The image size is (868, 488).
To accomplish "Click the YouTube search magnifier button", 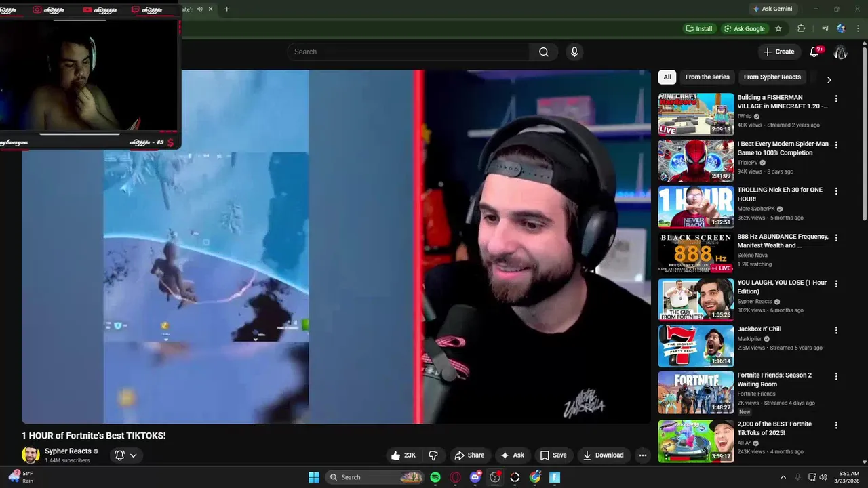I will pos(544,52).
